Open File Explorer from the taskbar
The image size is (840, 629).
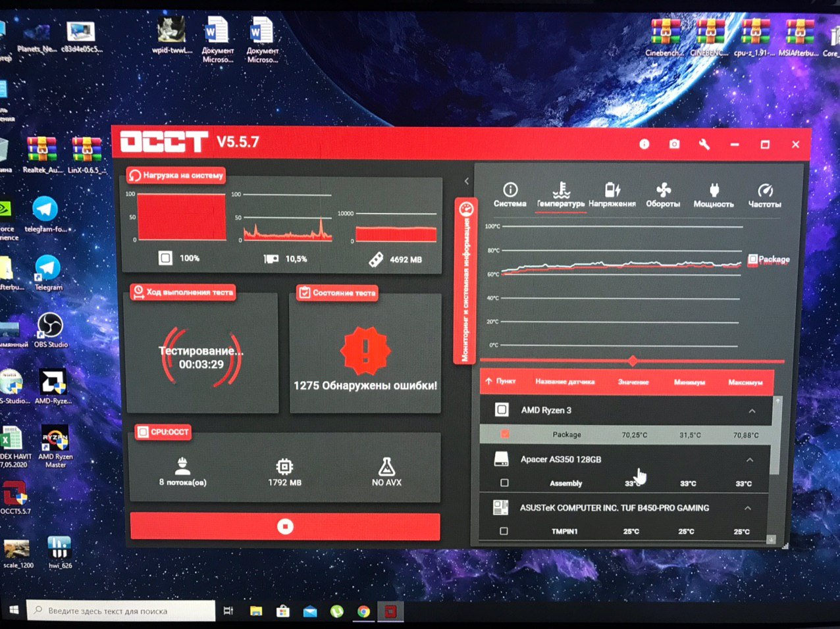click(255, 611)
